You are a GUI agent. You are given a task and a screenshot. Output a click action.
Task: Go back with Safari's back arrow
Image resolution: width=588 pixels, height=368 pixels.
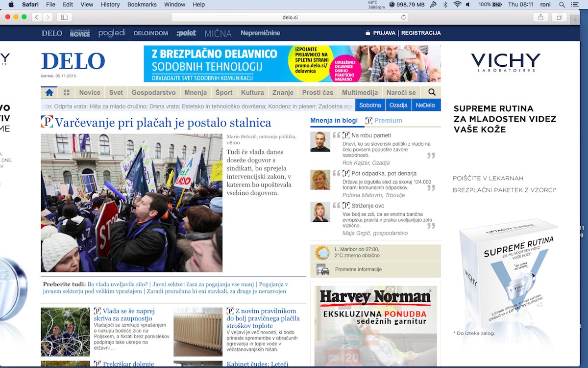[37, 17]
